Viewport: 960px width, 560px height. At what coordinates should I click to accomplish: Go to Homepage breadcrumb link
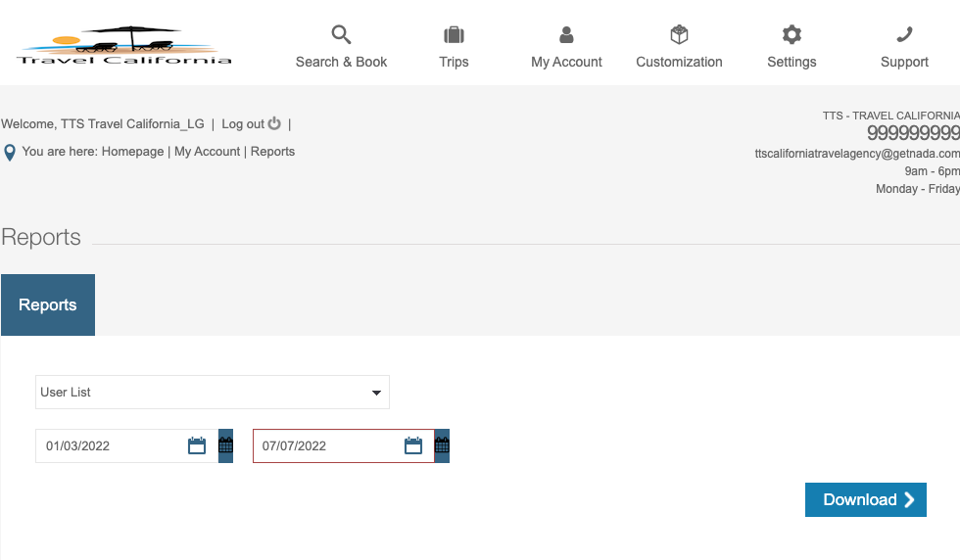pos(132,151)
